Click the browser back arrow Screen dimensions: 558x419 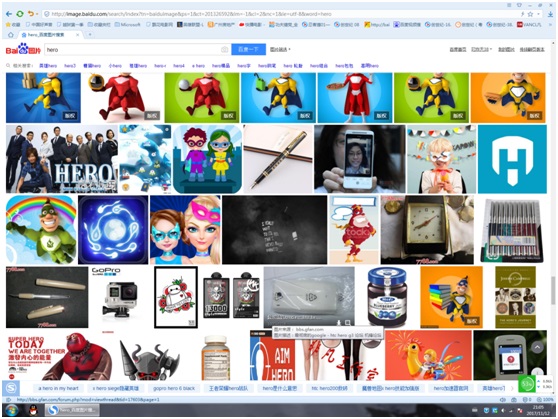[x=9, y=14]
